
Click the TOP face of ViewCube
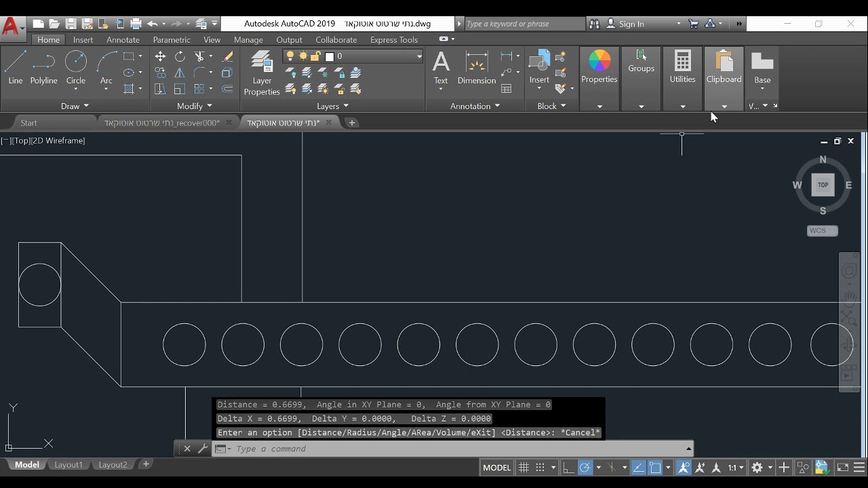click(823, 184)
